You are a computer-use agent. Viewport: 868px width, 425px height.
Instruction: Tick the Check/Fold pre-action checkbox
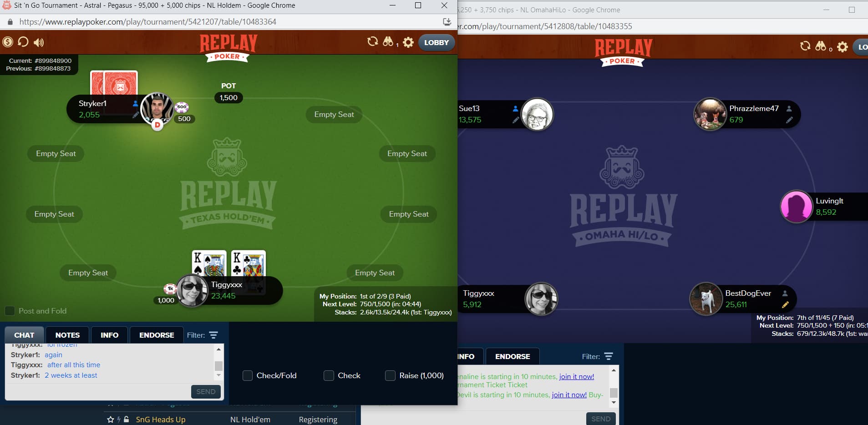(x=247, y=375)
